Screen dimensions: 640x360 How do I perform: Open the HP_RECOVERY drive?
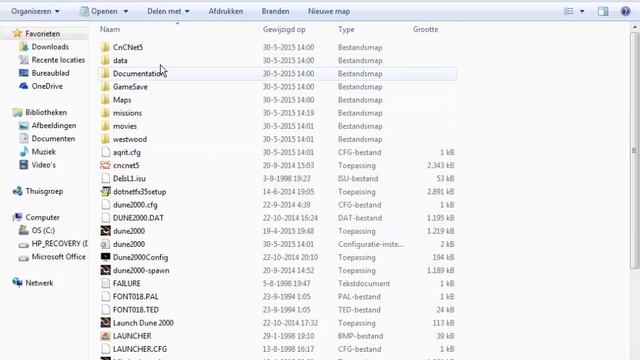point(59,243)
